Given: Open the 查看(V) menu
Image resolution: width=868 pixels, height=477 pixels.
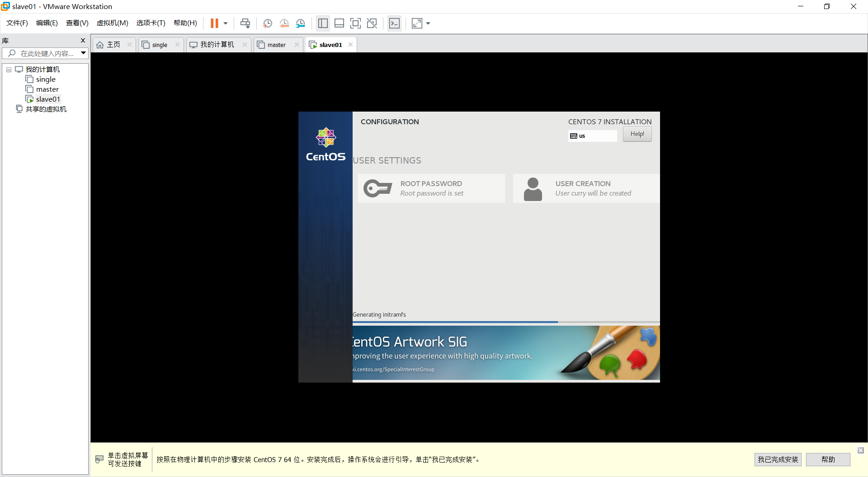Looking at the screenshot, I should [x=77, y=23].
